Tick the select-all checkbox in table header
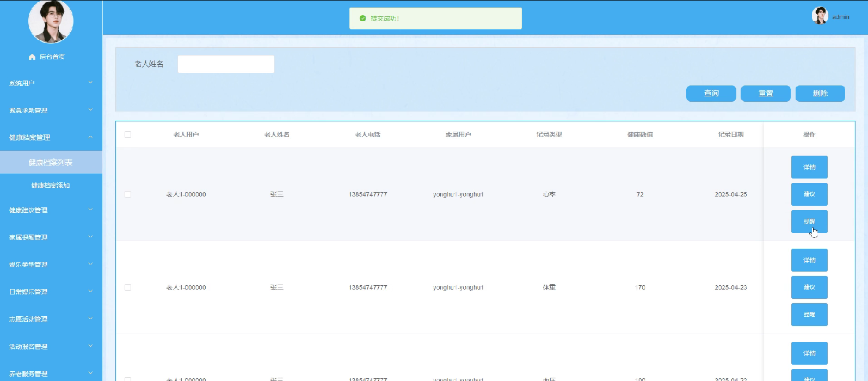The width and height of the screenshot is (868, 381). [x=128, y=134]
